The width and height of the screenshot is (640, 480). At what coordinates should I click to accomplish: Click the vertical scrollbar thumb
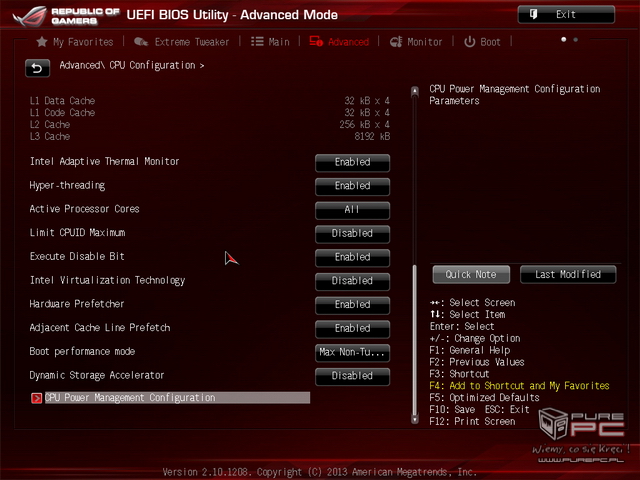[414, 340]
